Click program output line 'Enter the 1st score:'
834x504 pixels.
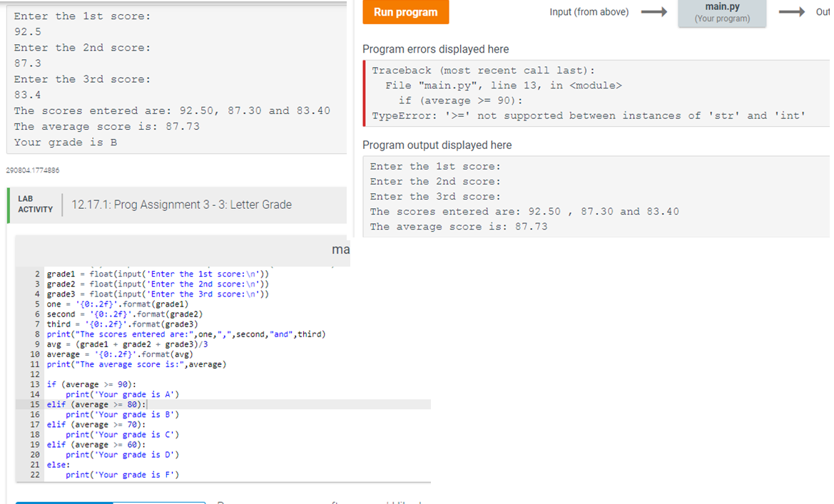pyautogui.click(x=435, y=166)
